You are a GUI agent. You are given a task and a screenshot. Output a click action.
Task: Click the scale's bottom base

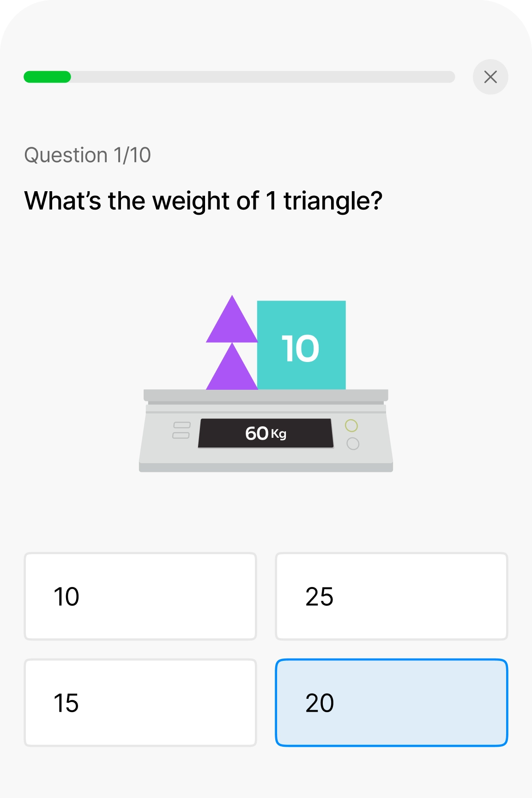(266, 467)
